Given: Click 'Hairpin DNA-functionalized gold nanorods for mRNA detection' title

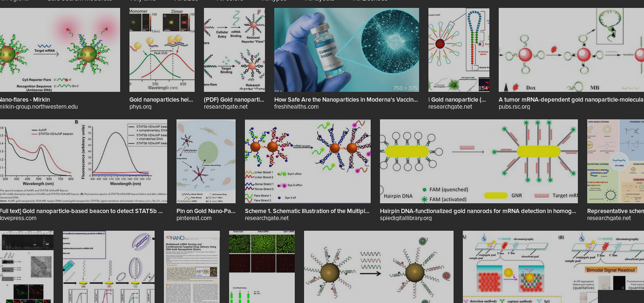Looking at the screenshot, I should coord(478,211).
